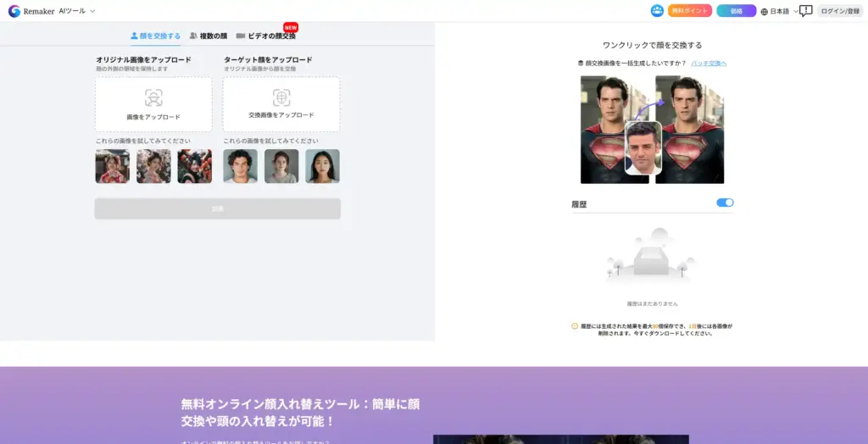The width and height of the screenshot is (868, 444).
Task: Select middle woman target face sample
Action: pyautogui.click(x=281, y=166)
